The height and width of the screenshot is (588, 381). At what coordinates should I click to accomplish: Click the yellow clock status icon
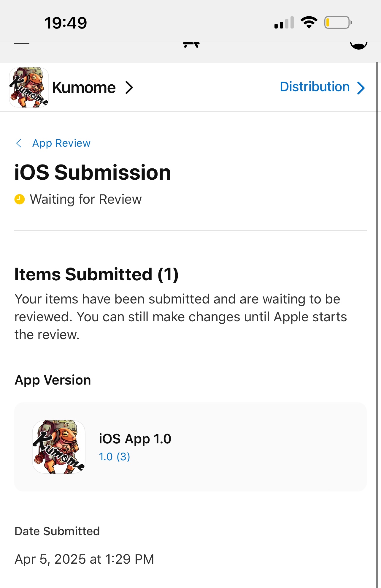[x=20, y=199]
